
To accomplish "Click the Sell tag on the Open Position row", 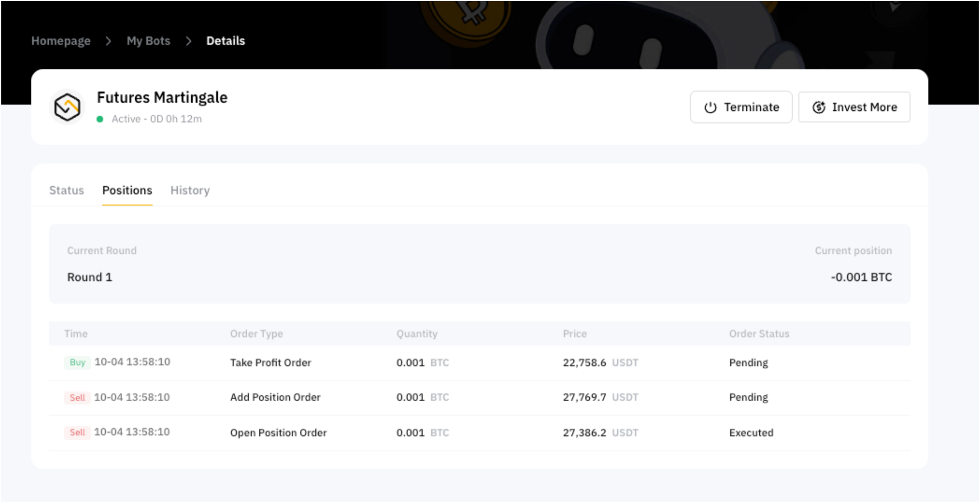I will point(77,432).
